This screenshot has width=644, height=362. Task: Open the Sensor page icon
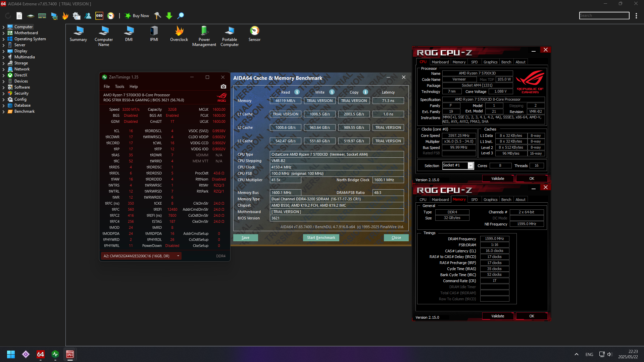point(255,34)
